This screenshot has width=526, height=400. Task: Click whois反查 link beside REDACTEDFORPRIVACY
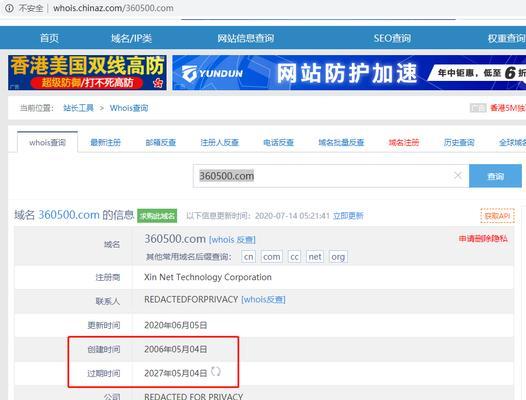[x=263, y=299]
